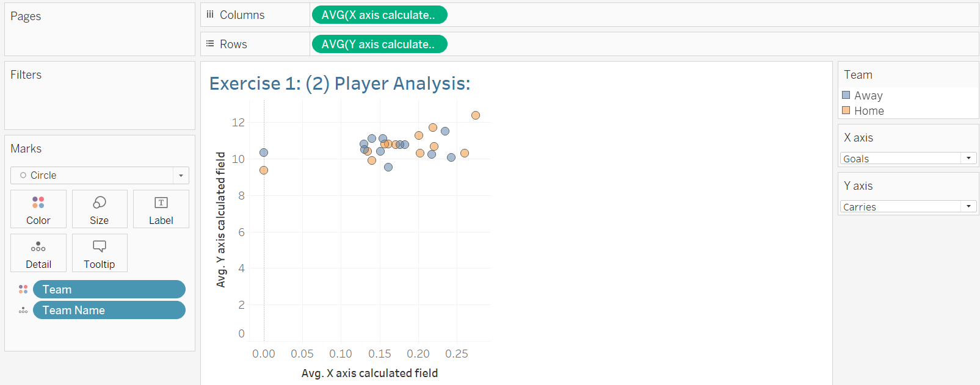Click the Size marks card icon
Viewport: 980px width, 385px height.
click(100, 203)
